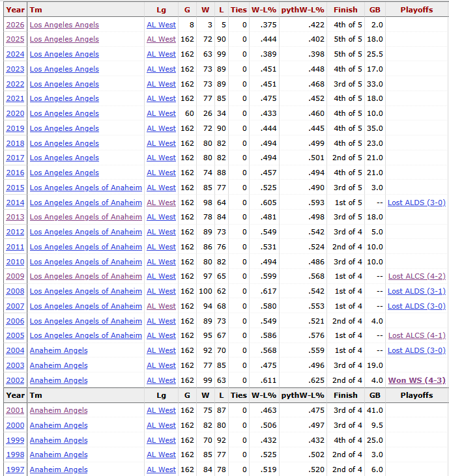Viewport: 449px width, 476px height.
Task: Click Anaheim Angels in the 1997 row
Action: click(x=59, y=469)
